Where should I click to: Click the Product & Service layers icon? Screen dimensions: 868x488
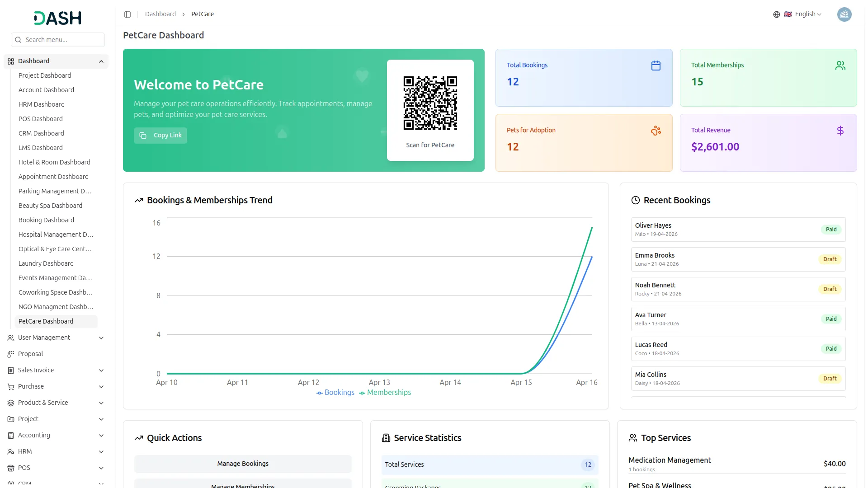(11, 403)
